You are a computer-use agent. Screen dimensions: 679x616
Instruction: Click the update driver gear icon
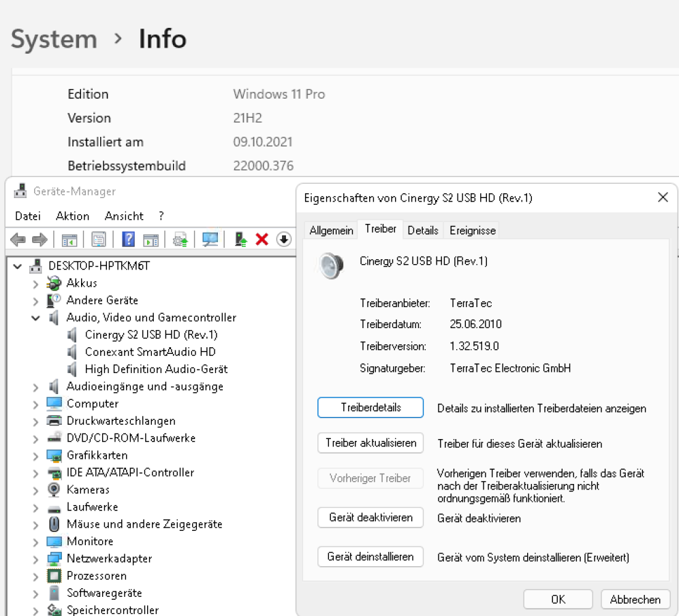tap(180, 239)
